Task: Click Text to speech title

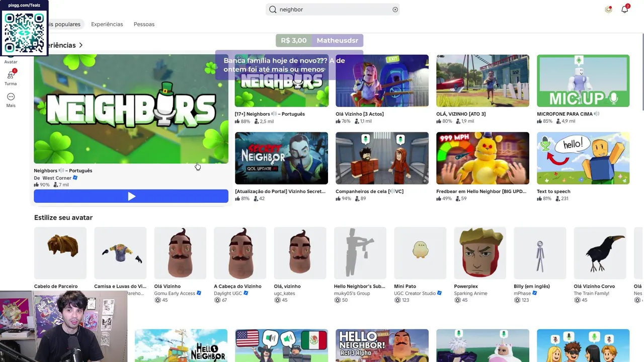Action: click(x=553, y=192)
